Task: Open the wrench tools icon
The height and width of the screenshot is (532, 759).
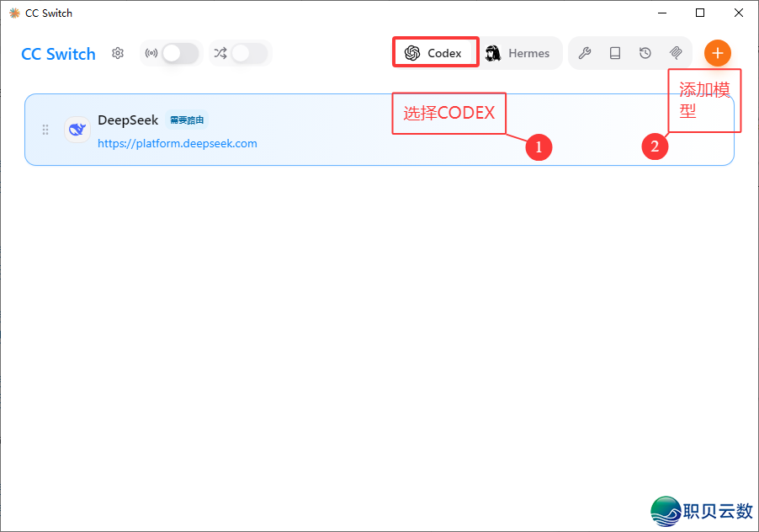Action: tap(585, 53)
